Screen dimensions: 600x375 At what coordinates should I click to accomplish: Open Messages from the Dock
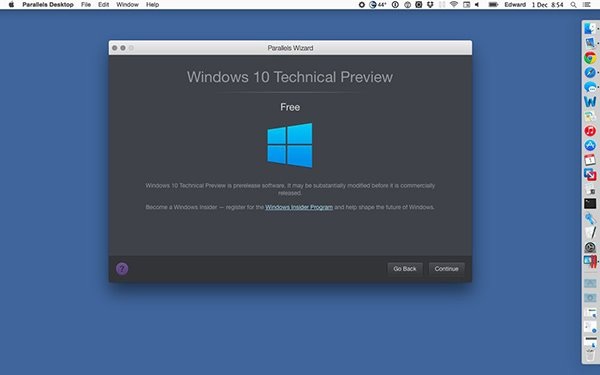[590, 87]
